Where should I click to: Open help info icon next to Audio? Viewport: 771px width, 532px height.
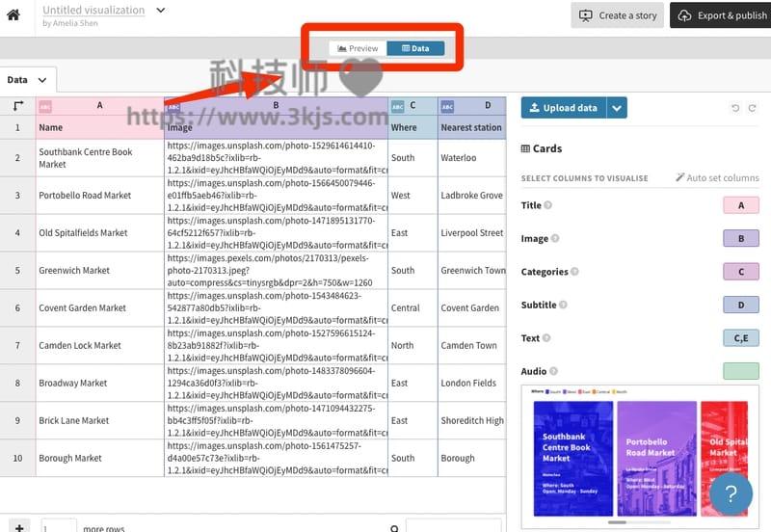coord(553,371)
